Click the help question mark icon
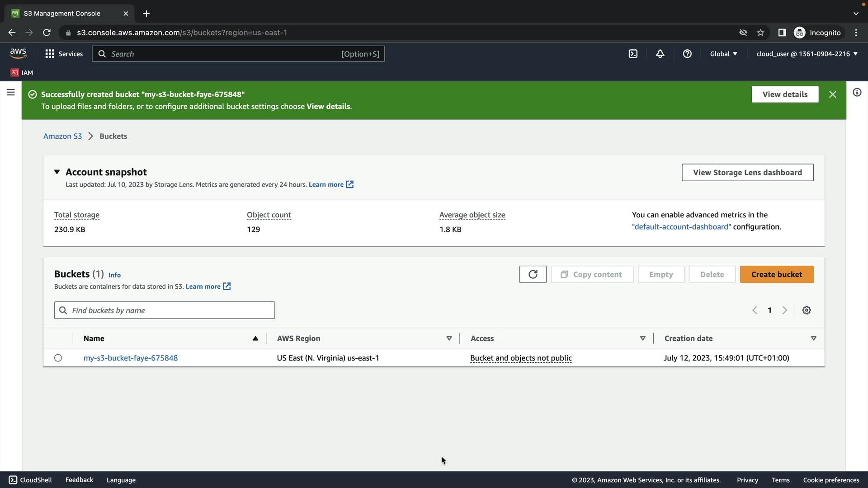 (x=687, y=54)
